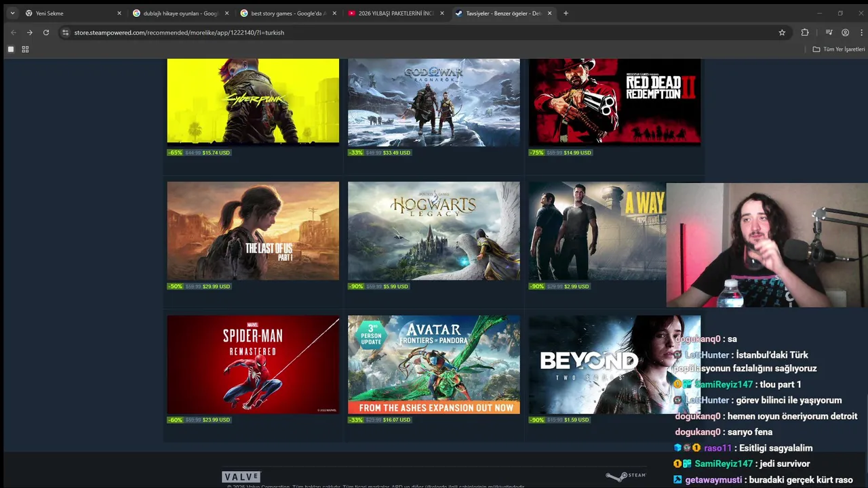The width and height of the screenshot is (868, 488).
Task: Open the media control icon
Action: pyautogui.click(x=829, y=33)
